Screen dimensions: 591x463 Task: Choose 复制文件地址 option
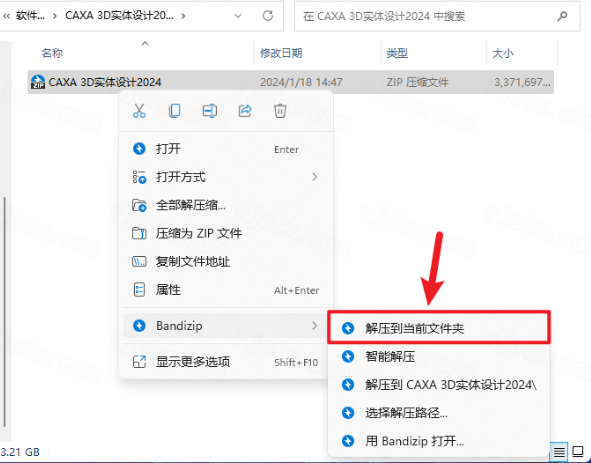226,262
